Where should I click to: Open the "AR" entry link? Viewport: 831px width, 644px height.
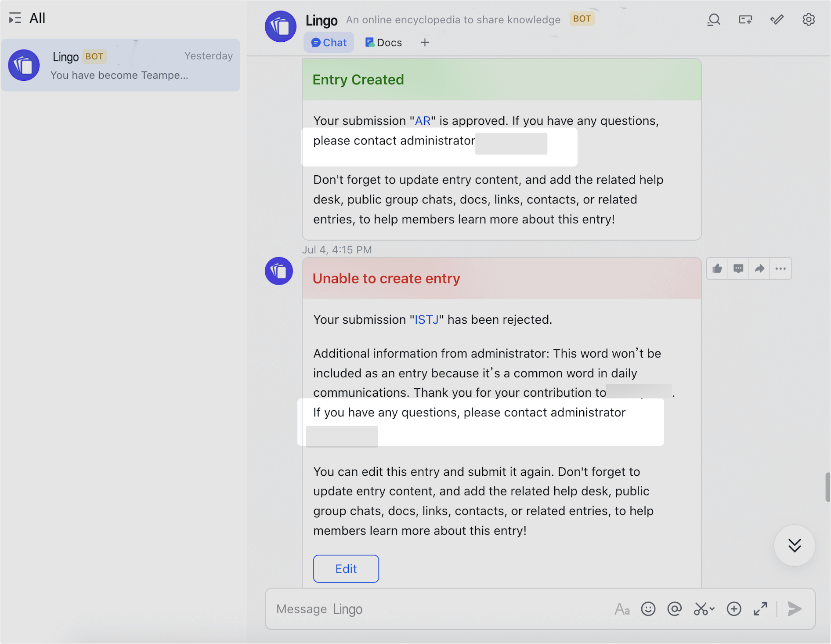423,121
